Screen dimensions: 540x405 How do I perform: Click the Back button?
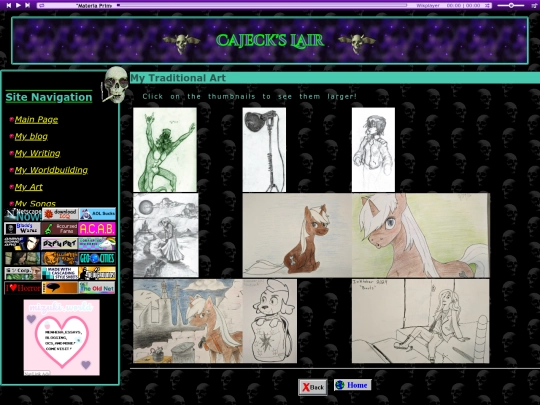point(313,387)
